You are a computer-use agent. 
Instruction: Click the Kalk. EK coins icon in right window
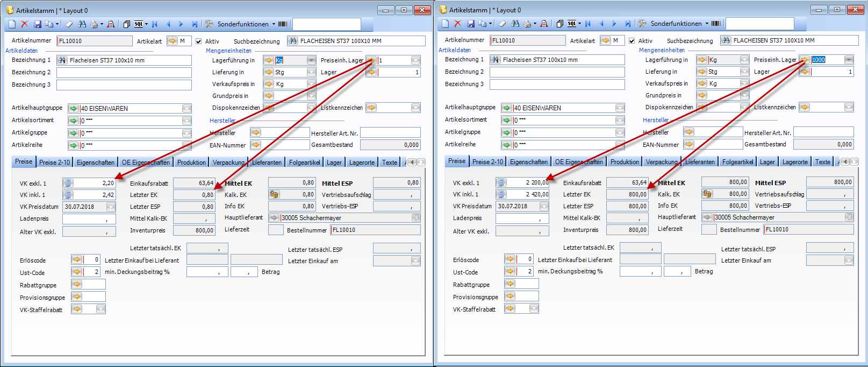pyautogui.click(x=707, y=194)
